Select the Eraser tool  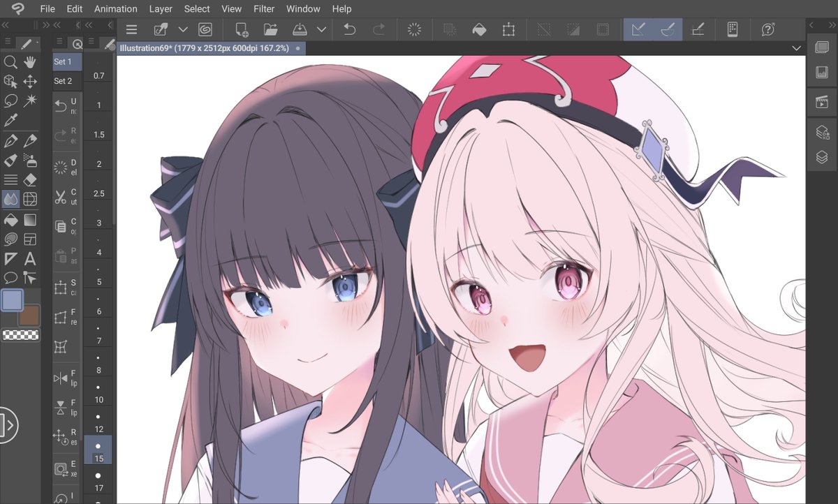(x=30, y=180)
